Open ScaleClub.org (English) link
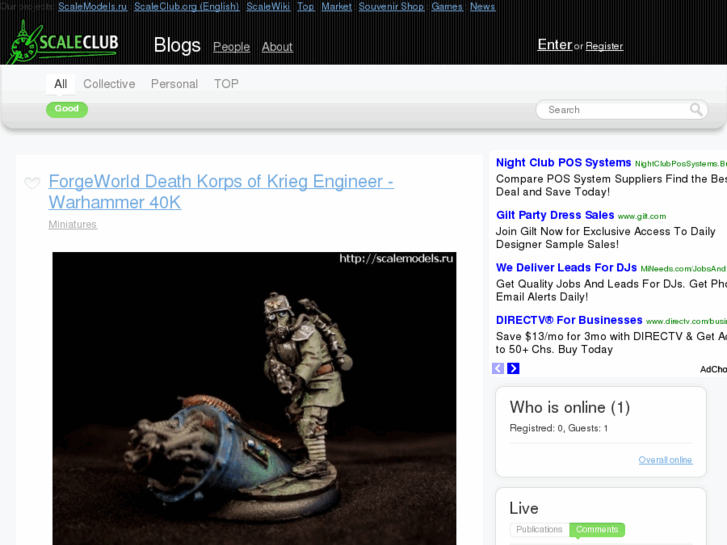Viewport: 727px width, 545px height. click(187, 6)
